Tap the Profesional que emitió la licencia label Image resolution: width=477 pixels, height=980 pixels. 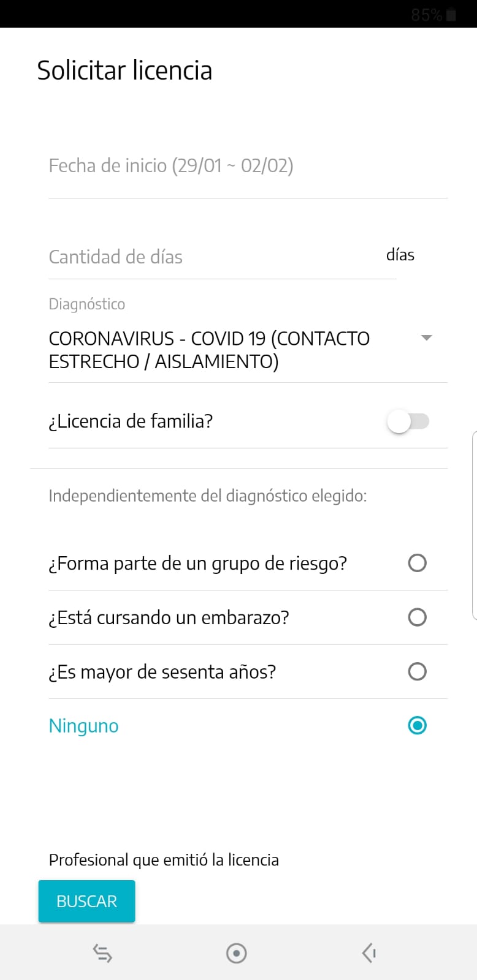coord(164,860)
